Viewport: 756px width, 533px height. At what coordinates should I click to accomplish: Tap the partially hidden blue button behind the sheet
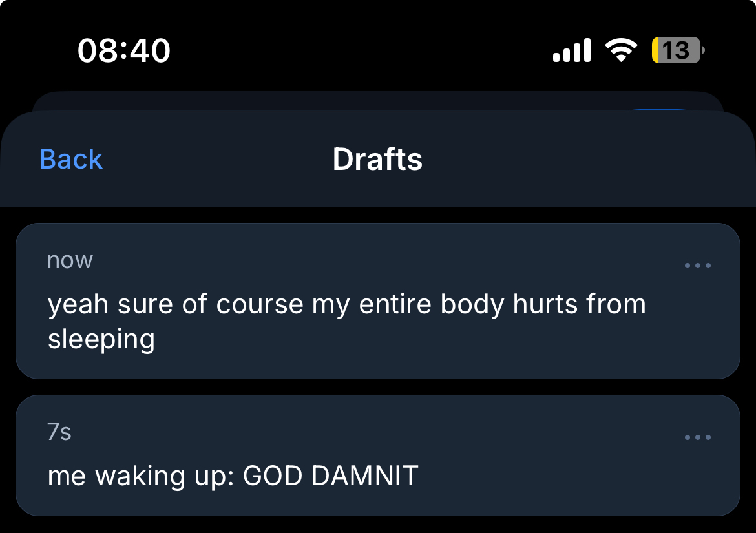659,111
